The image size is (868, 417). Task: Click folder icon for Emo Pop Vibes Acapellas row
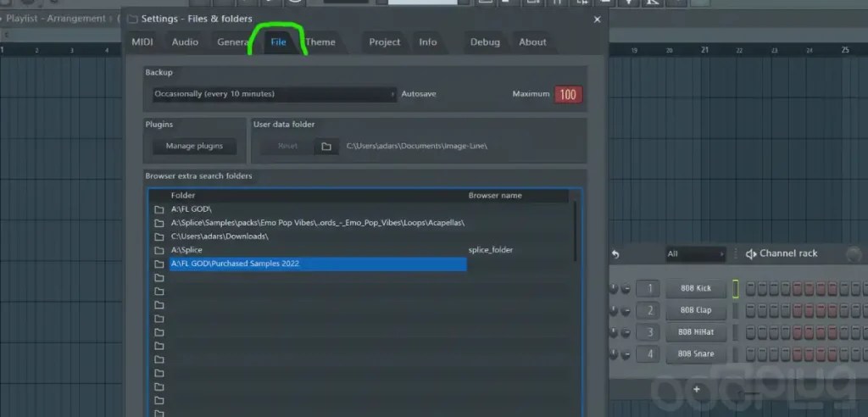pyautogui.click(x=159, y=223)
